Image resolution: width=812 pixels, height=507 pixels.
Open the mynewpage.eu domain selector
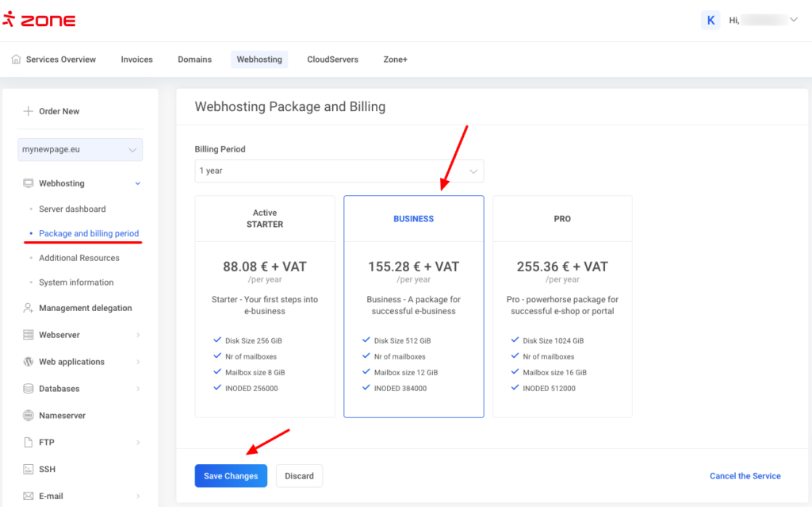80,149
